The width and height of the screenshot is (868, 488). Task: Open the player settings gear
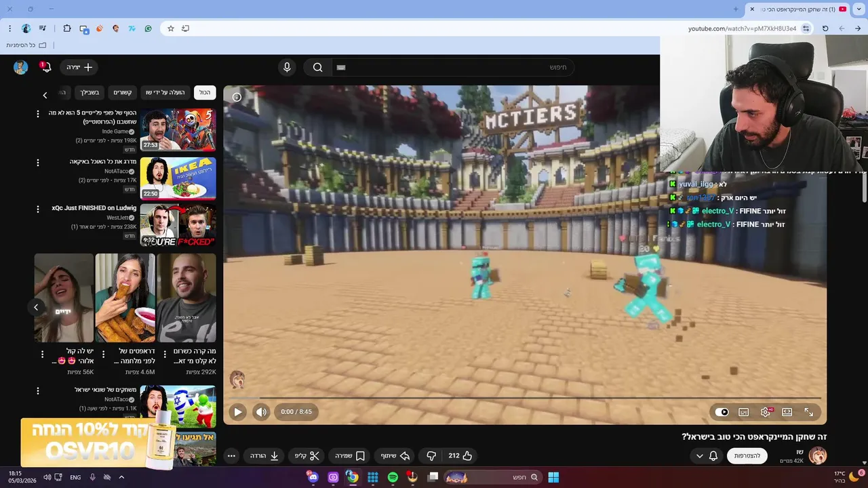click(x=766, y=412)
